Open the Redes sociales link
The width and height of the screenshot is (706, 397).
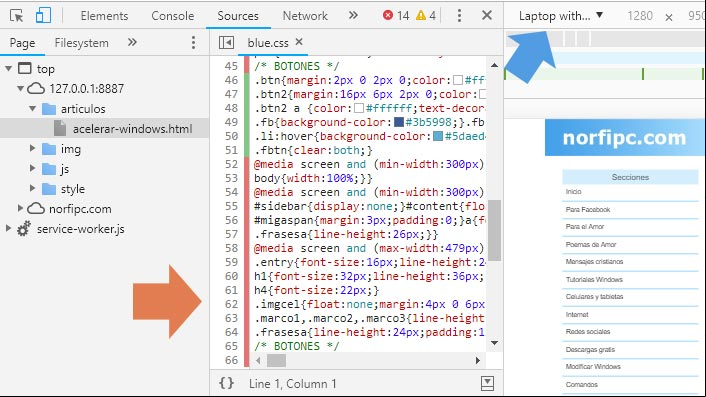tap(588, 332)
